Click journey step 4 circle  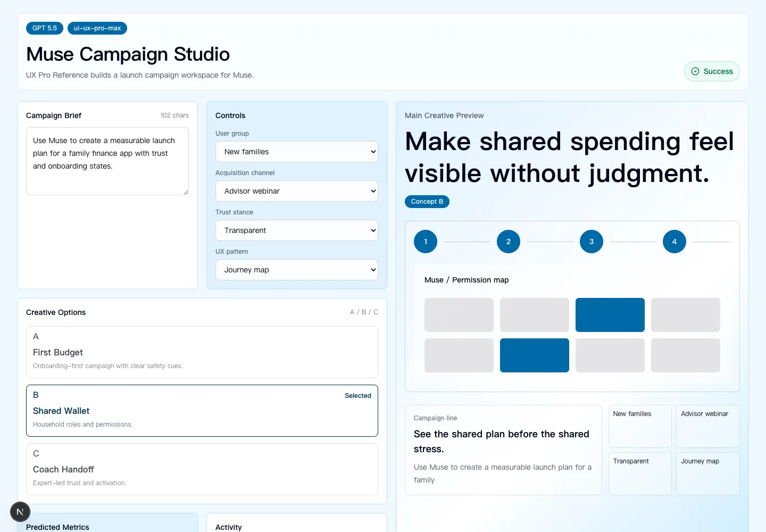[x=675, y=242]
